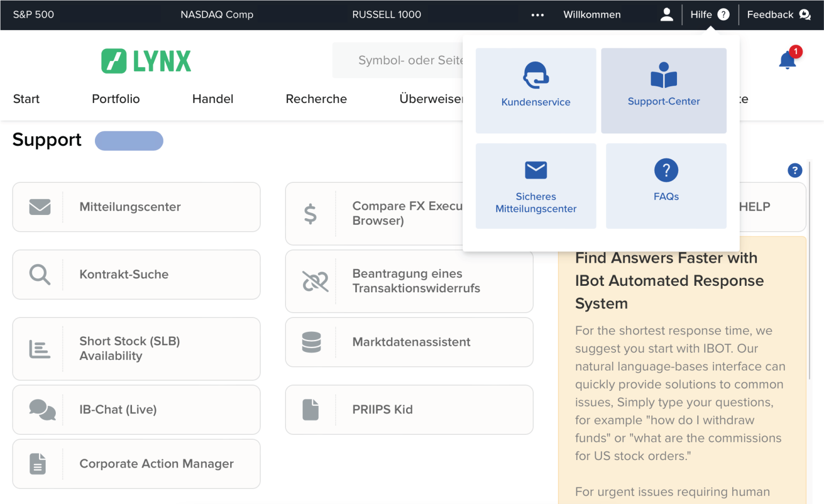Open the Compare FX Execution card
The height and width of the screenshot is (504, 824).
374,214
